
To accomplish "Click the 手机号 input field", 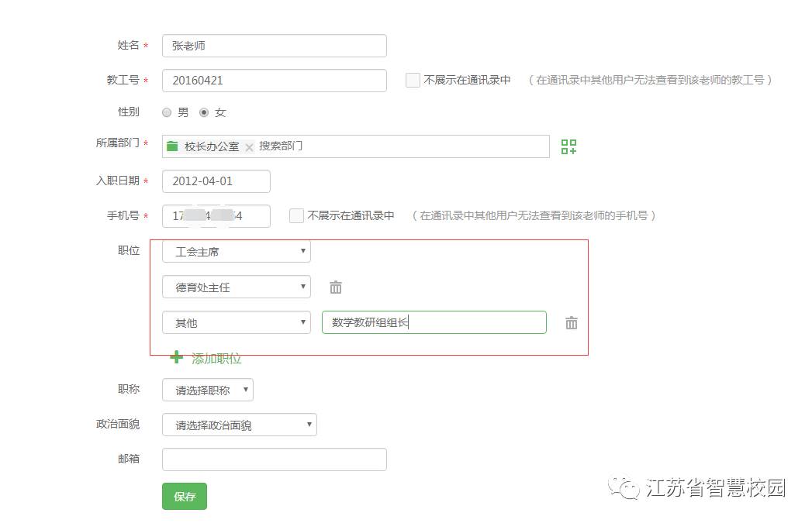I will (x=216, y=215).
